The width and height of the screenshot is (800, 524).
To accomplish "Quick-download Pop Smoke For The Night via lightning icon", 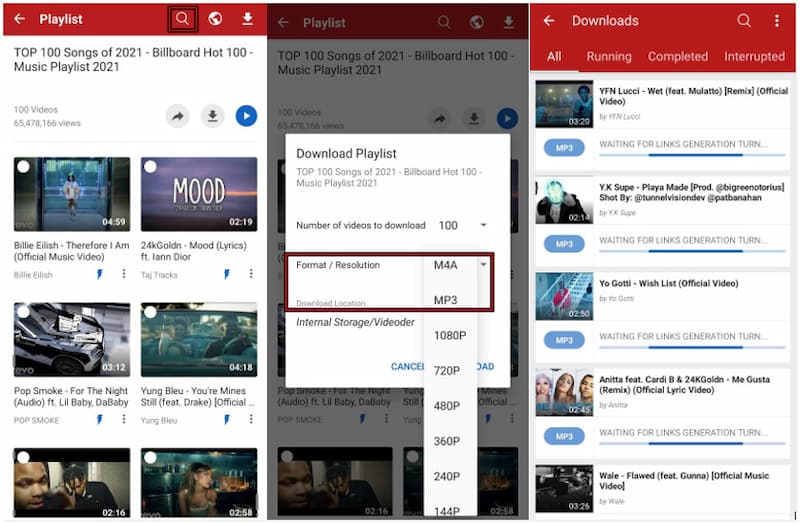I will [x=99, y=419].
